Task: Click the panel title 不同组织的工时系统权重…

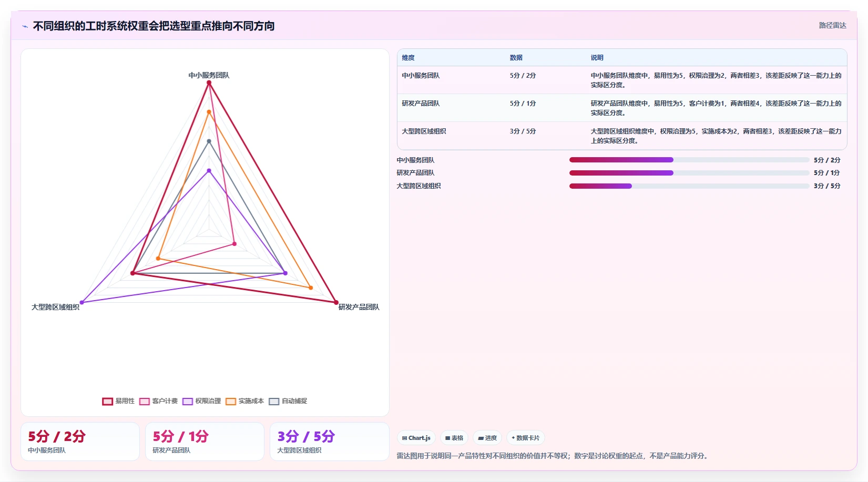Action: pos(154,26)
